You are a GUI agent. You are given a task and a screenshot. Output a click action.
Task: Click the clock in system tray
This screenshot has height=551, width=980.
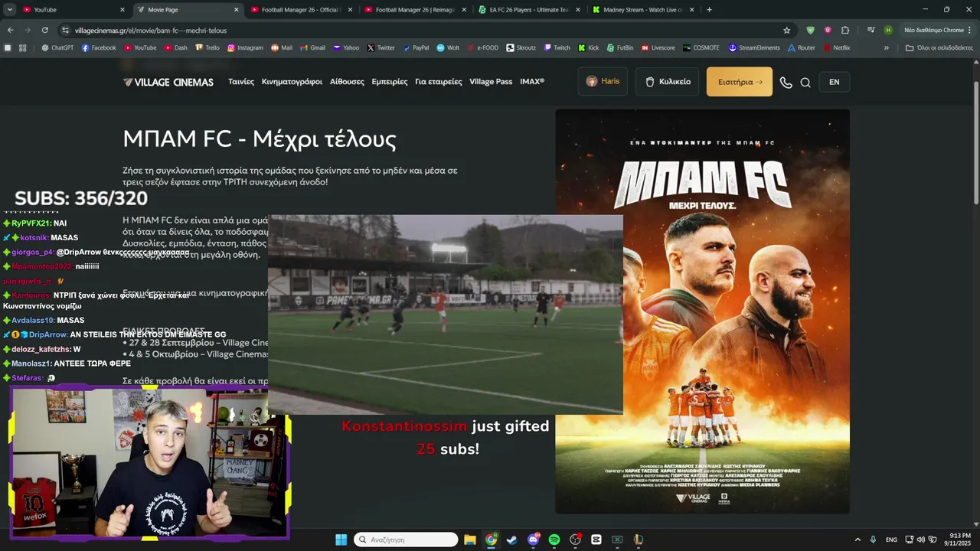point(959,540)
